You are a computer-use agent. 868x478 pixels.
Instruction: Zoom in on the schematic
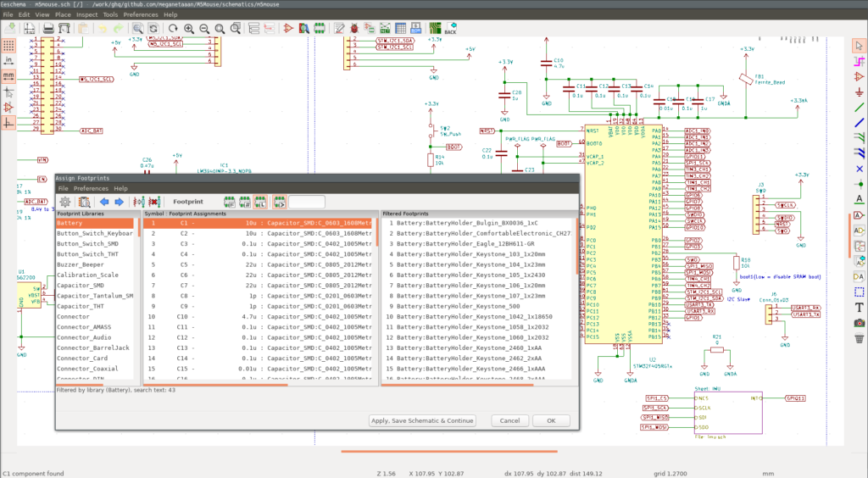click(x=189, y=28)
